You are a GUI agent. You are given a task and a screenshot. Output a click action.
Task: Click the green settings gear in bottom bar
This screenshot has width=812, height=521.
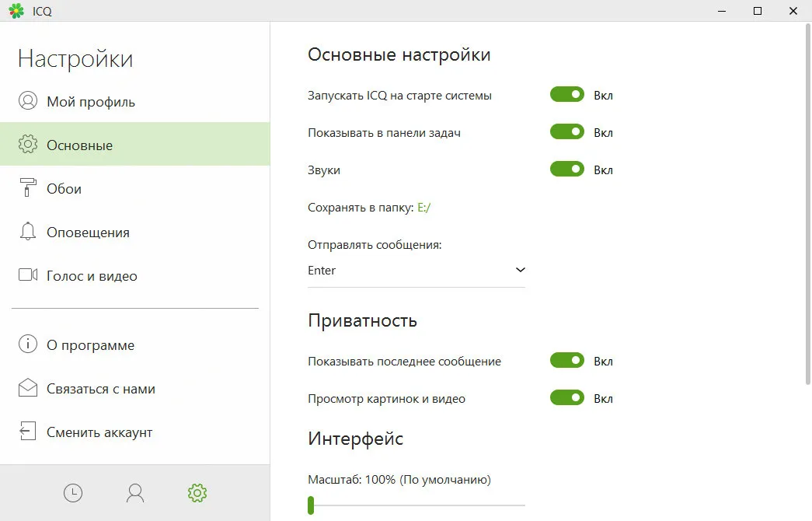(197, 493)
